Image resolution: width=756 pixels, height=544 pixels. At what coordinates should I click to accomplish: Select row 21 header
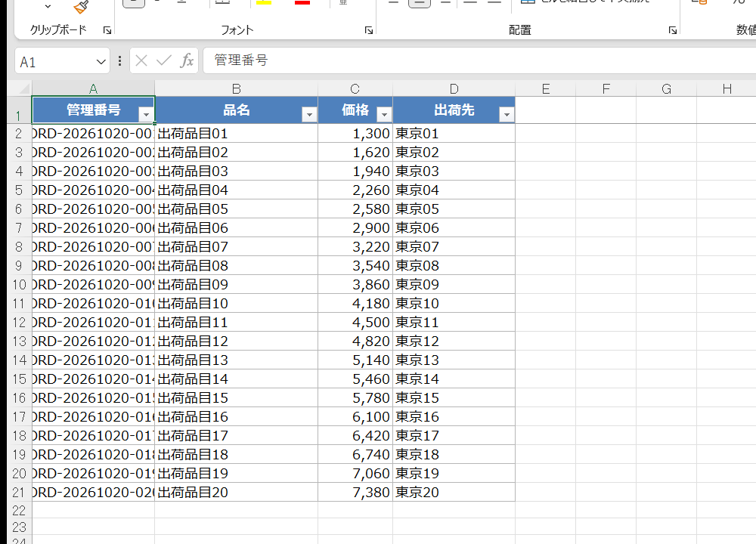coord(19,493)
